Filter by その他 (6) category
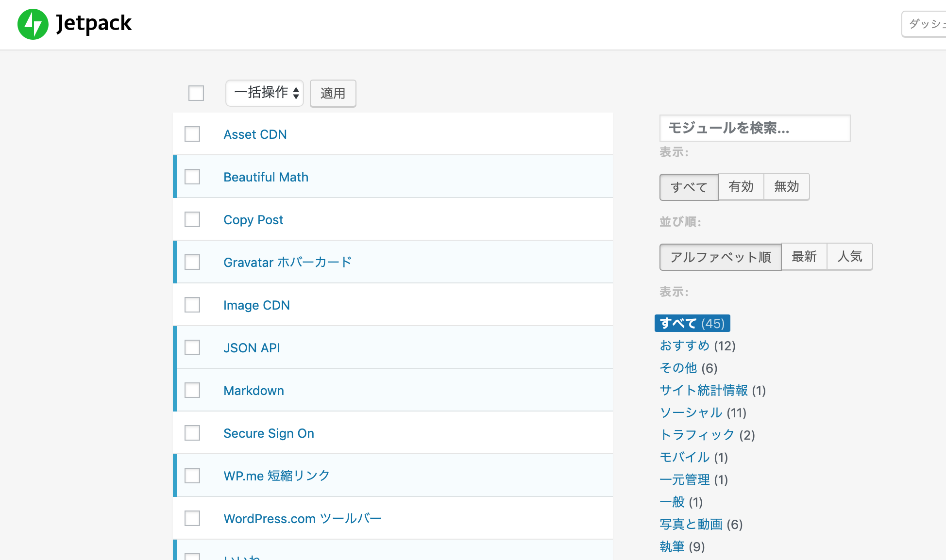This screenshot has height=560, width=946. (x=688, y=368)
